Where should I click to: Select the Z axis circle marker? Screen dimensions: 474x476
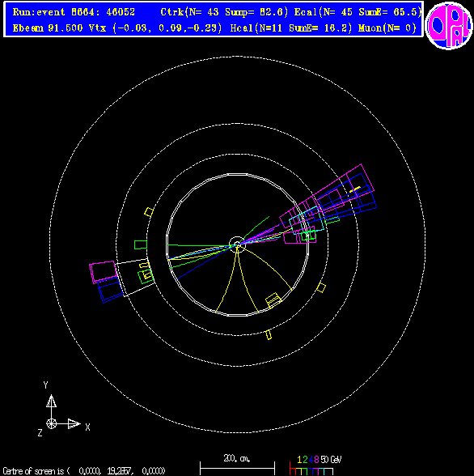[x=51, y=423]
